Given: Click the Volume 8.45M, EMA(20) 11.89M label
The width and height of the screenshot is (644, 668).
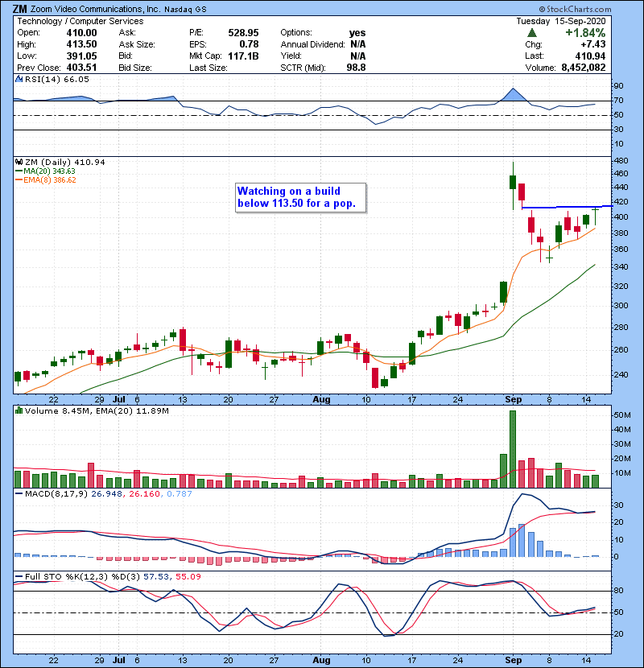Looking at the screenshot, I should click(97, 410).
